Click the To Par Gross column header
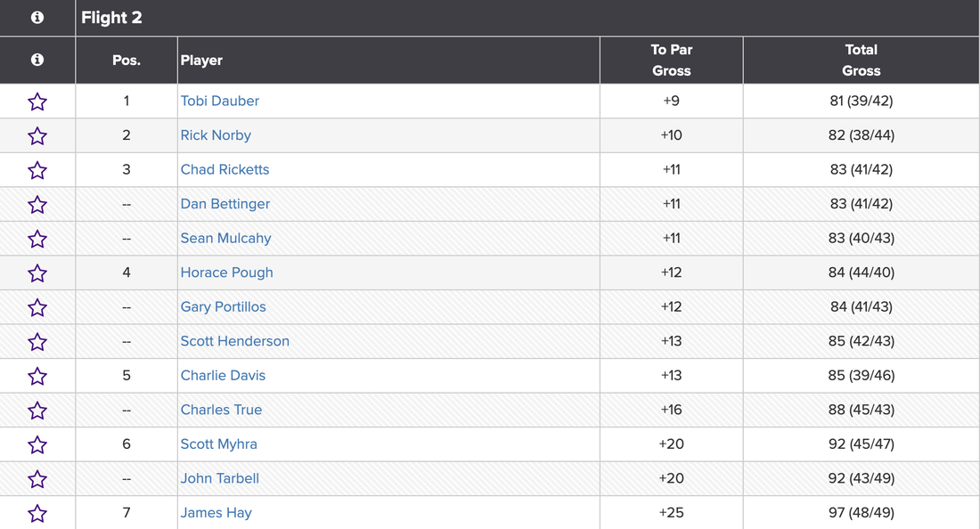980x529 pixels. [671, 61]
